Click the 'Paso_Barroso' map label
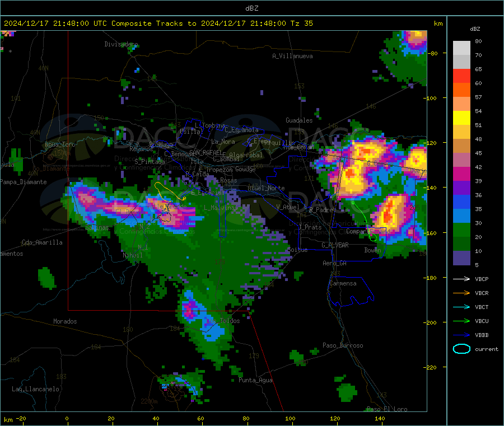Screen dimensions: 504x426 point(343,345)
